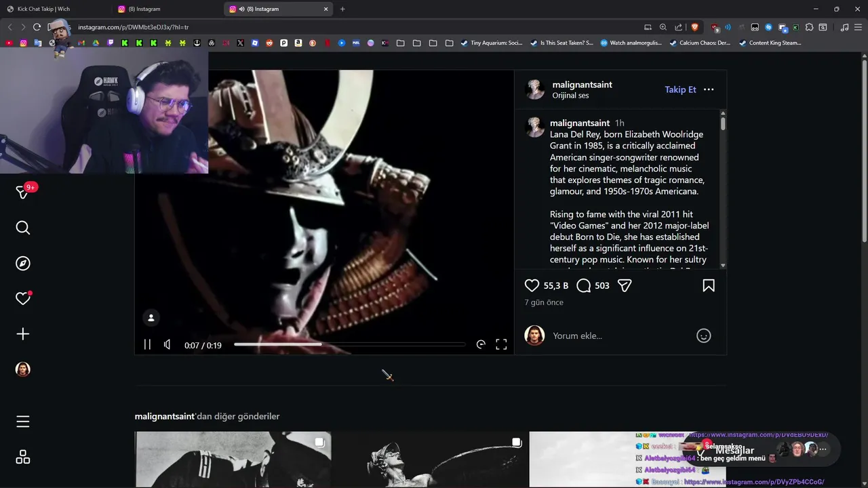Open 'Watch analmorgulis...' bookmark
The height and width of the screenshot is (488, 868).
click(631, 43)
